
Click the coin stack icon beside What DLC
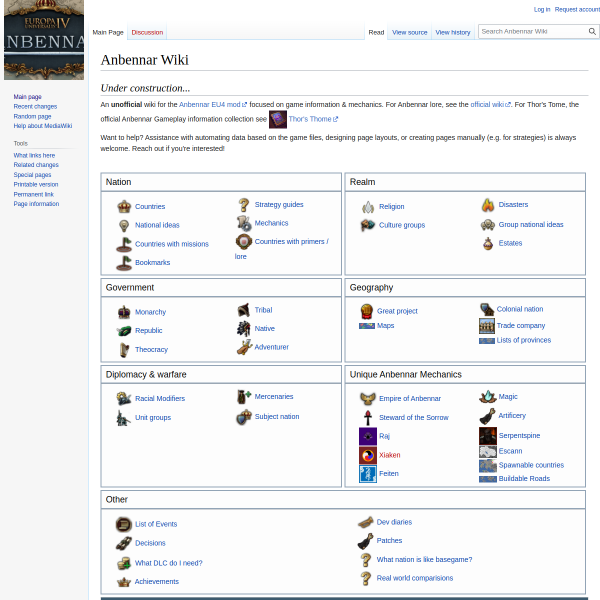[124, 563]
